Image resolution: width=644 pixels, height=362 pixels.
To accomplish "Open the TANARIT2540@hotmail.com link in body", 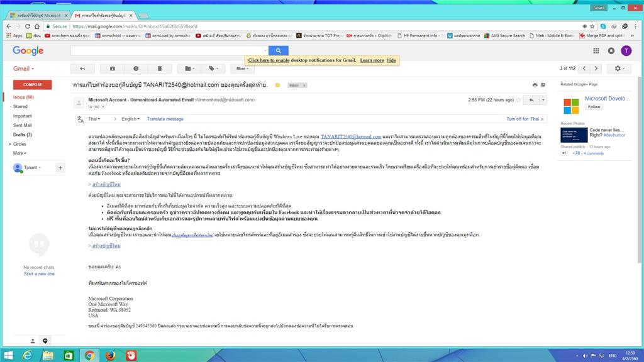I will [x=351, y=136].
